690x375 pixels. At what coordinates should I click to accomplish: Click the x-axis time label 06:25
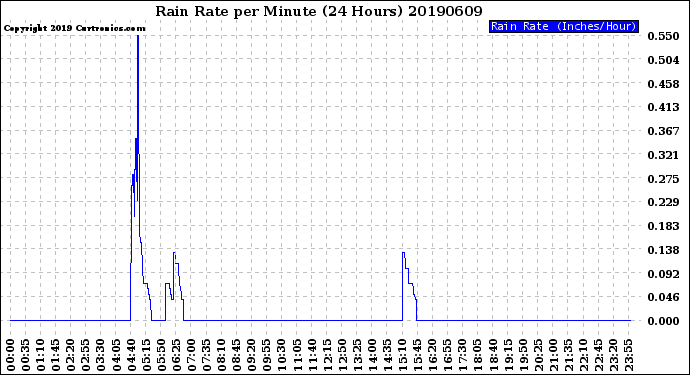click(176, 355)
